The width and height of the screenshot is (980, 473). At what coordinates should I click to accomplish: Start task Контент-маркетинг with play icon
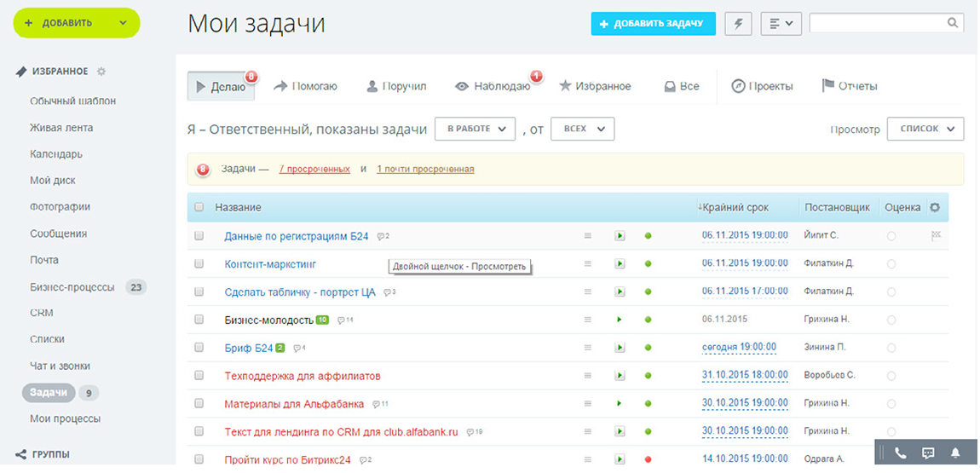(x=620, y=264)
